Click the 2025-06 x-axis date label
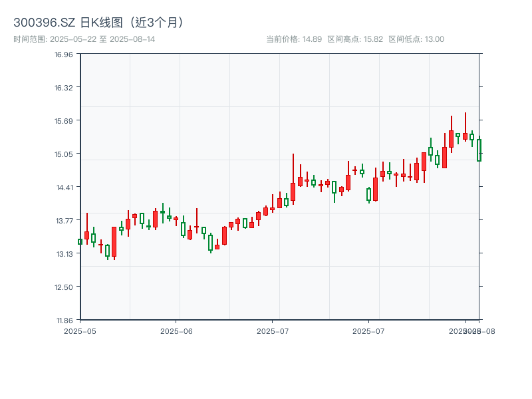532x399 pixels. click(176, 331)
